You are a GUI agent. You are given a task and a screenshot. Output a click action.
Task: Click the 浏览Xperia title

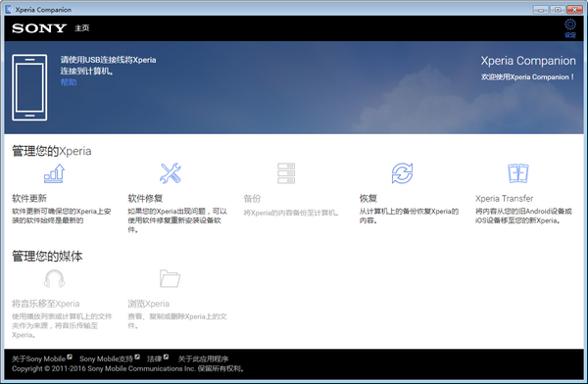click(x=149, y=304)
